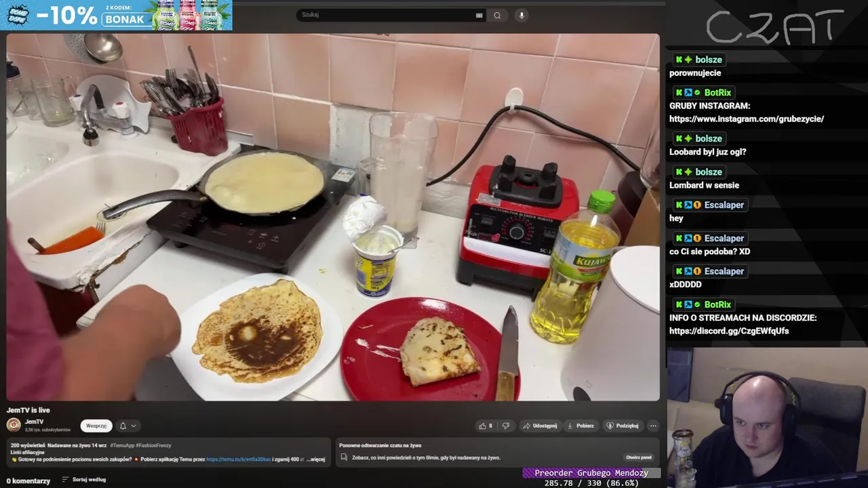Expand notification options chevron next to bell
This screenshot has width=868, height=488.
point(134,426)
